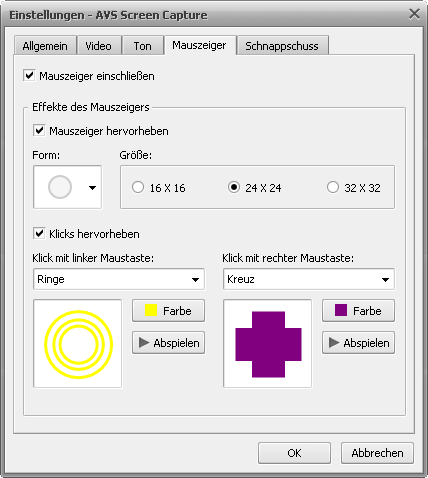The width and height of the screenshot is (428, 478).
Task: Click the circle highlight shape icon
Action: point(60,187)
